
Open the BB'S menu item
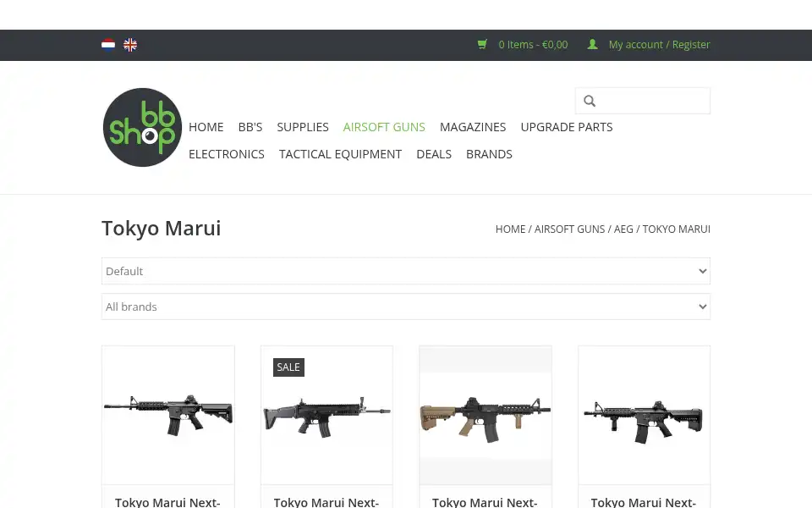[250, 127]
